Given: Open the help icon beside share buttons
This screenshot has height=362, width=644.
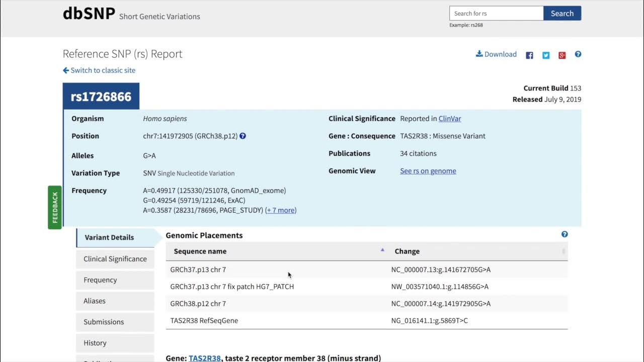Looking at the screenshot, I should (578, 54).
